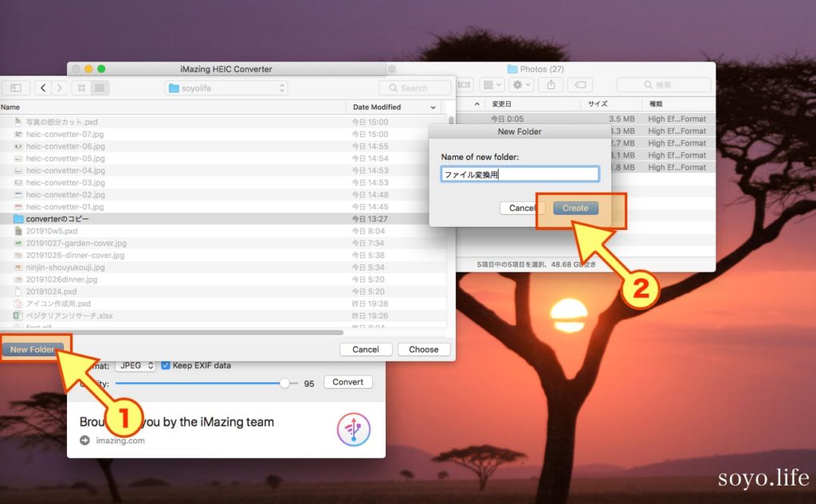Sort by the Date Modified column

[377, 107]
